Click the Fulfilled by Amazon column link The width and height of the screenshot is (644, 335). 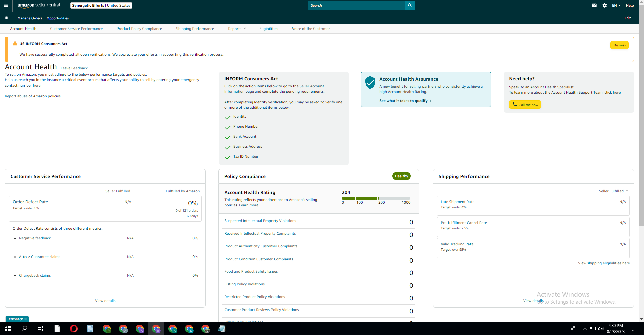coord(183,191)
